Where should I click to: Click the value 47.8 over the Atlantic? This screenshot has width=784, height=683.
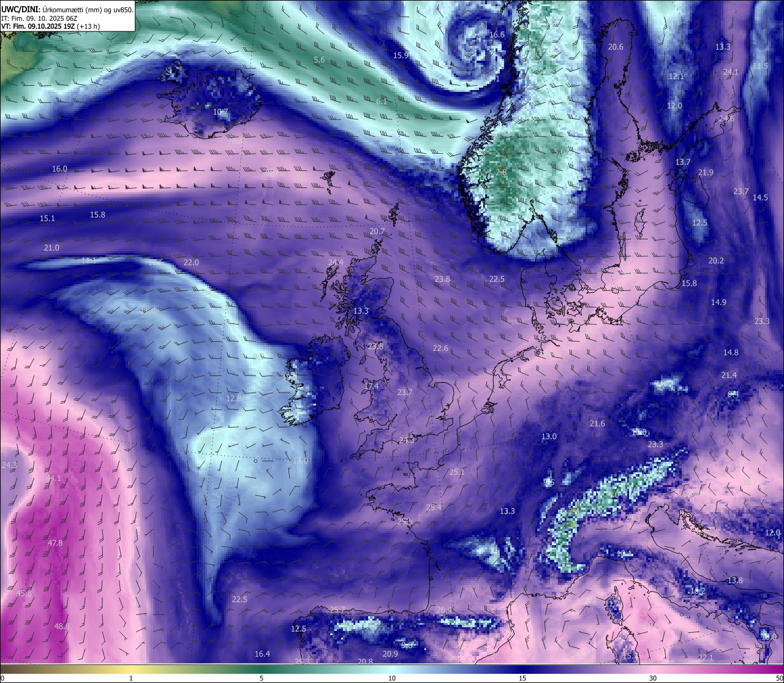(55, 543)
